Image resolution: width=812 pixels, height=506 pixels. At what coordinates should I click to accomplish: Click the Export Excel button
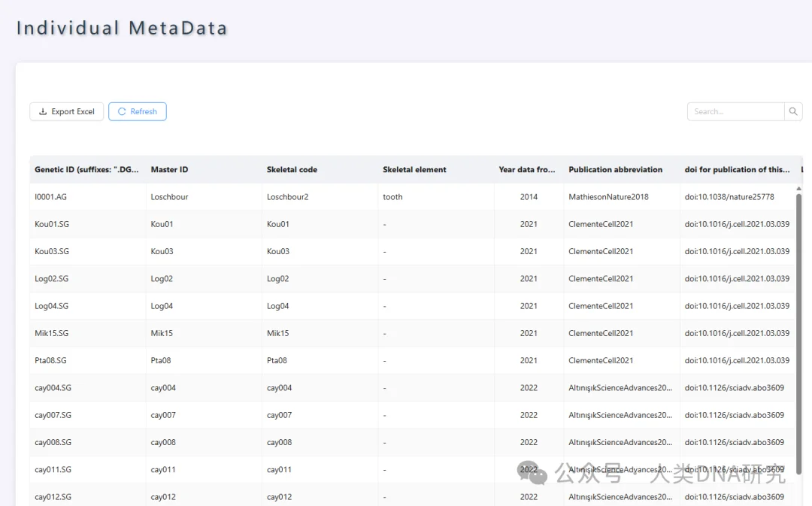66,111
